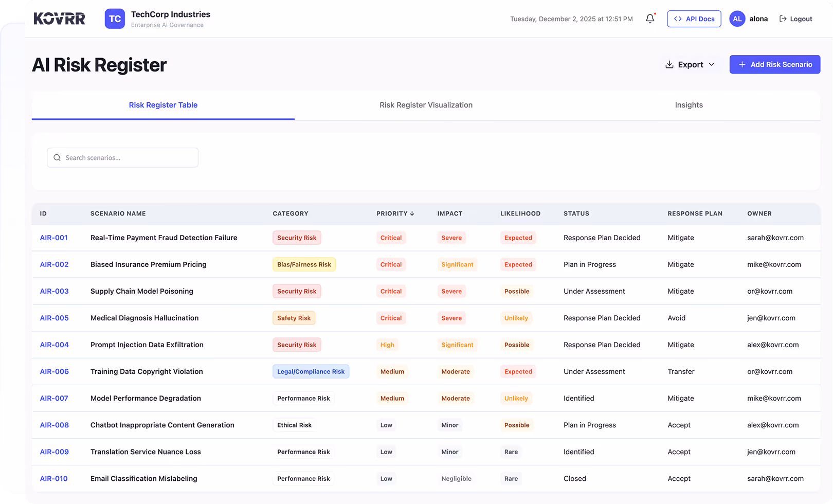
Task: Click owner sarah@kovrr.com in AIR-001 row
Action: [x=775, y=238]
